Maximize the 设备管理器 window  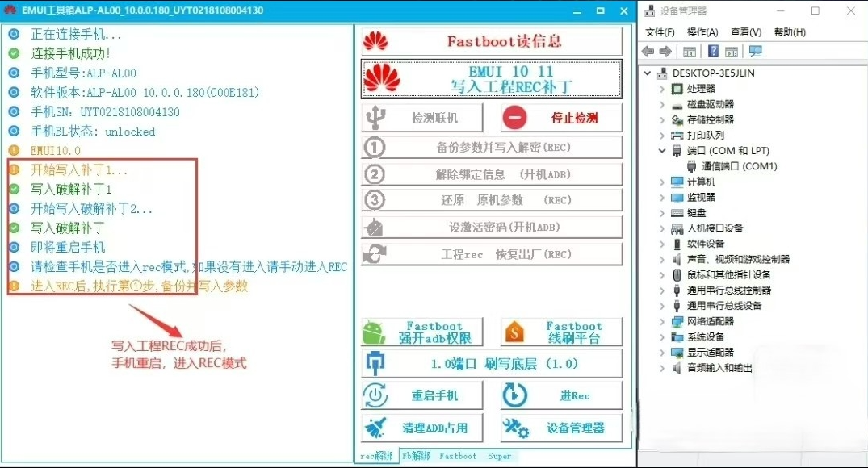[816, 10]
